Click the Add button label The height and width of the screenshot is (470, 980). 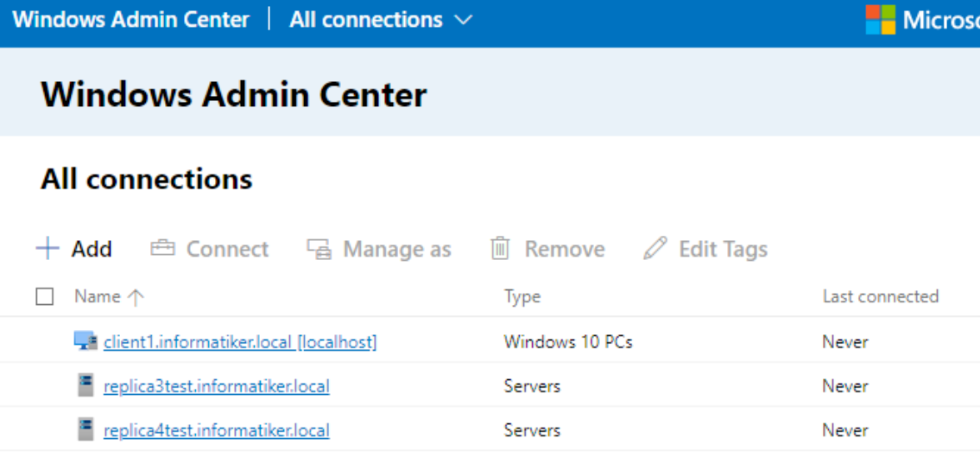92,250
